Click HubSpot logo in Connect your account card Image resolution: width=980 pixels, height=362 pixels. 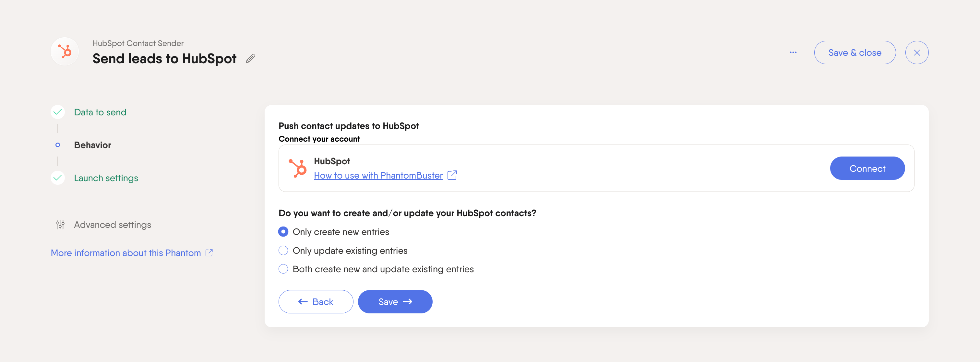[297, 168]
